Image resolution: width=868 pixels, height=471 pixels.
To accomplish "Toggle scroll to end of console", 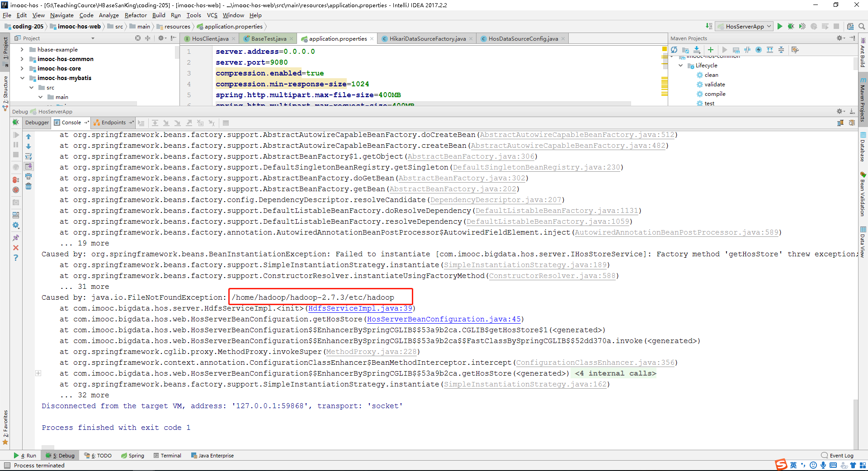I will [28, 166].
